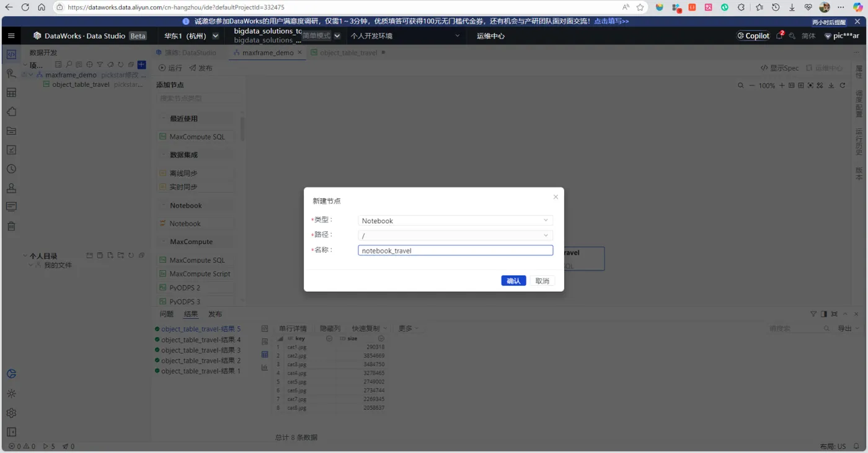
Task: Open the stamp icon in left sidebar
Action: click(x=11, y=188)
